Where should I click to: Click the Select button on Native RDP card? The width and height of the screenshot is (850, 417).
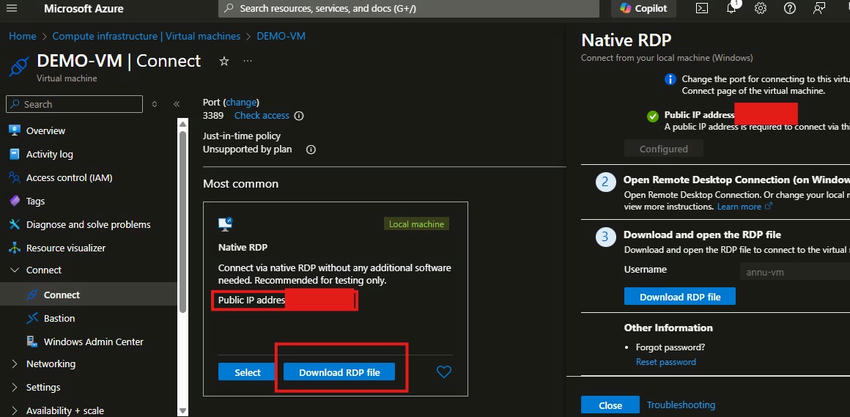(x=247, y=373)
